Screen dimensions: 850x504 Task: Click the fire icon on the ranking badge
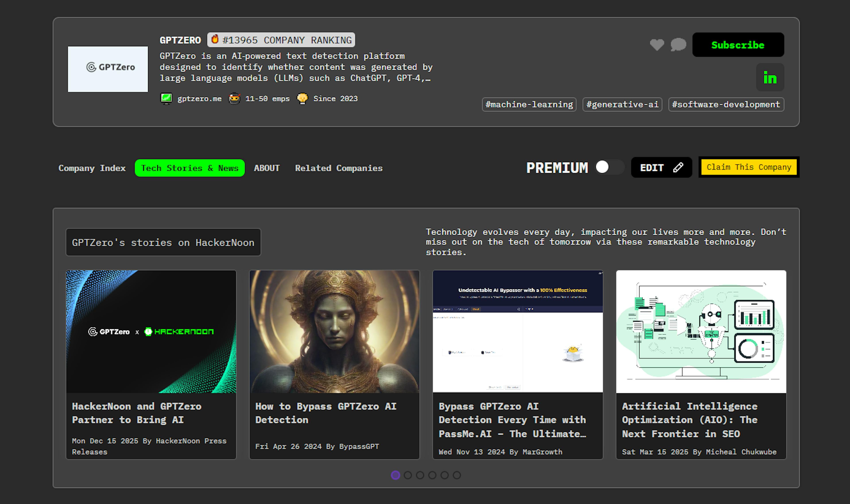pos(215,40)
